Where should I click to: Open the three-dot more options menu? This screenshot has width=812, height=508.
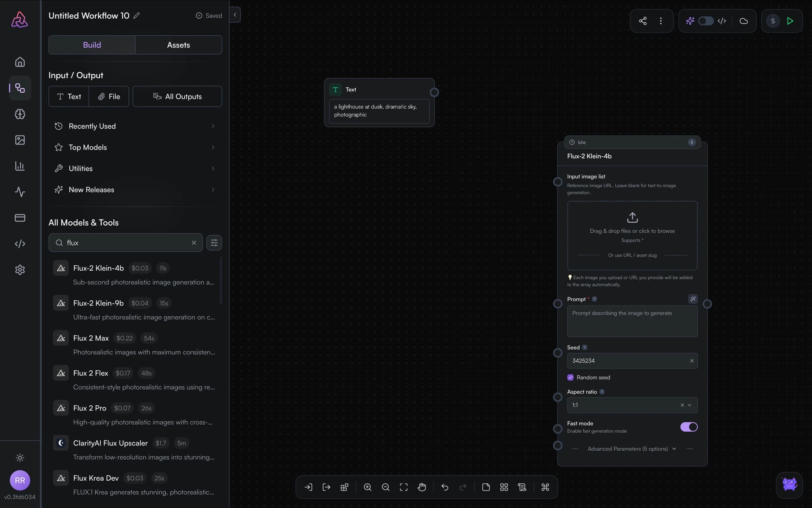[661, 21]
